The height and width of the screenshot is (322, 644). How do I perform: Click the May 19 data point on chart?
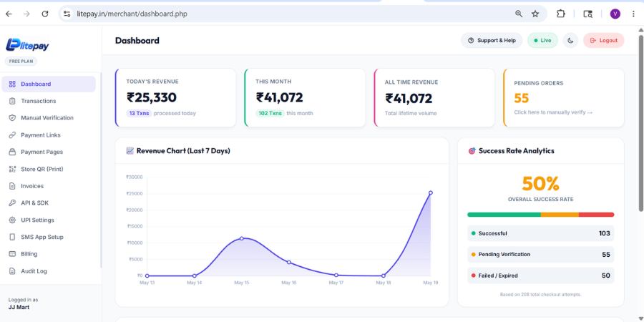[431, 192]
